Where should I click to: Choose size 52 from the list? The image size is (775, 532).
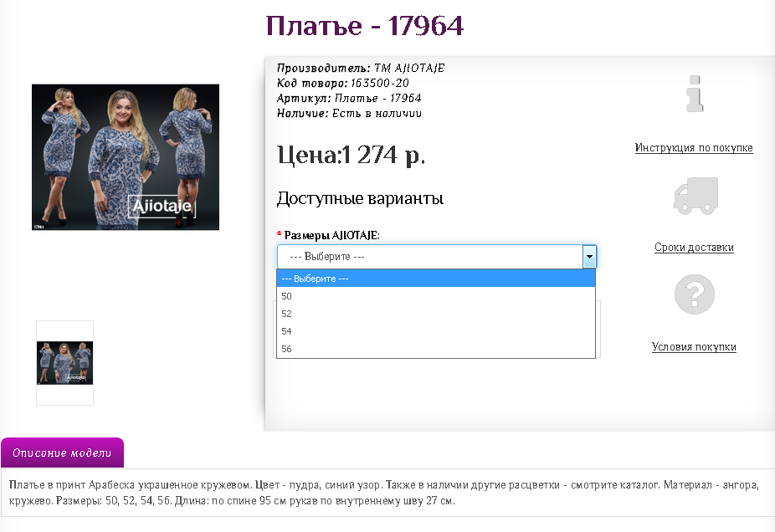click(436, 314)
